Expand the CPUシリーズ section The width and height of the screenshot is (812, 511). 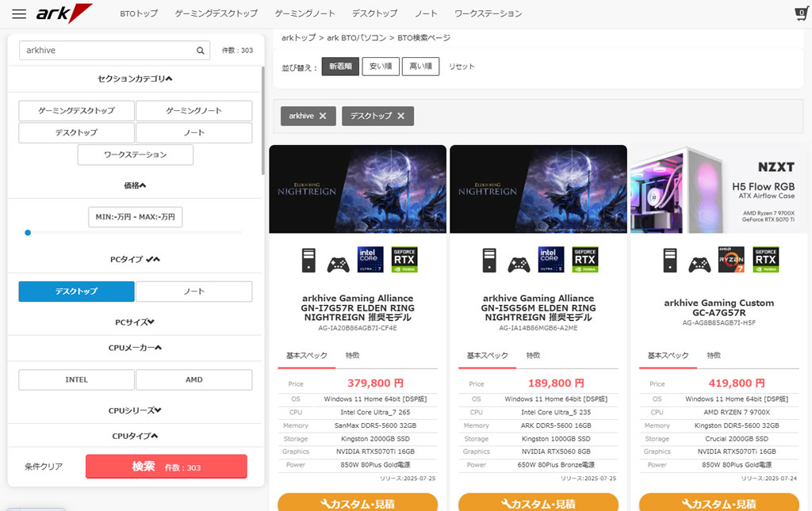click(x=135, y=410)
